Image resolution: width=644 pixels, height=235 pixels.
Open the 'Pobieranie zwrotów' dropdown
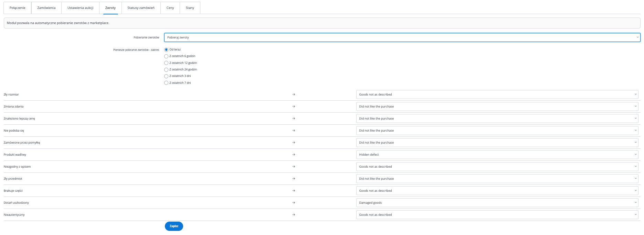[x=402, y=37]
